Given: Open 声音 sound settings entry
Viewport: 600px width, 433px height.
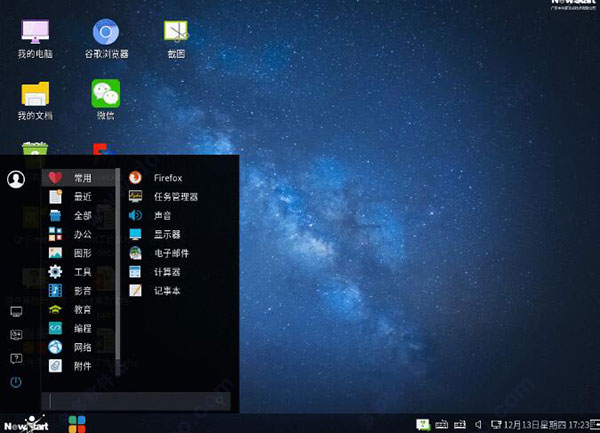Looking at the screenshot, I should (150, 215).
